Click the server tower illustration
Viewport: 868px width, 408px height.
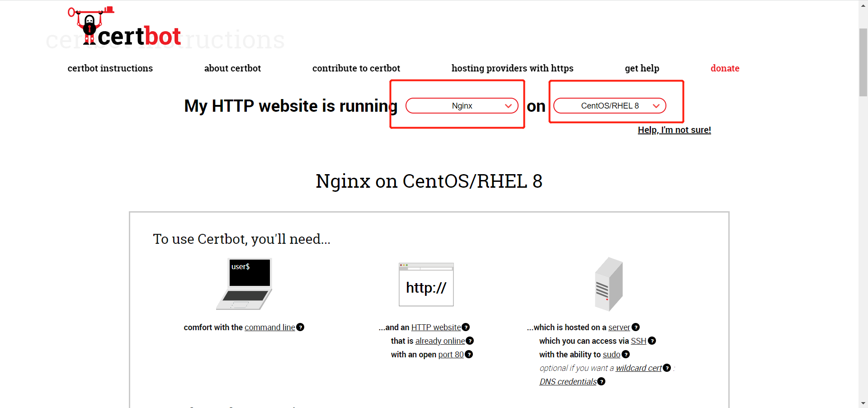609,284
